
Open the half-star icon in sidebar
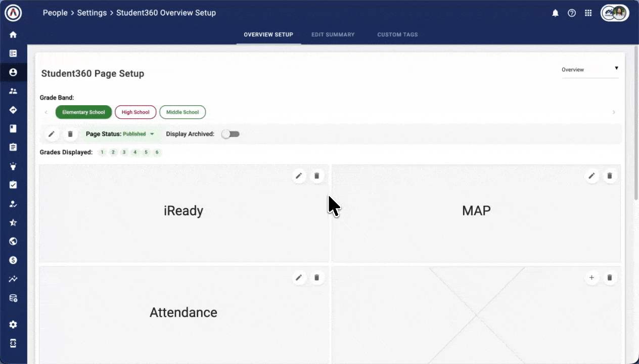click(x=13, y=222)
